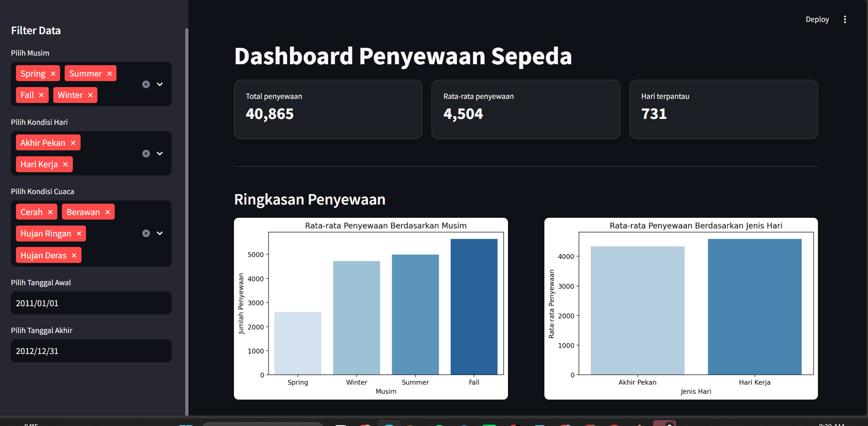Clear all selections in Pilih Kondisi Hari
Viewport: 868px width, 426px height.
[146, 154]
